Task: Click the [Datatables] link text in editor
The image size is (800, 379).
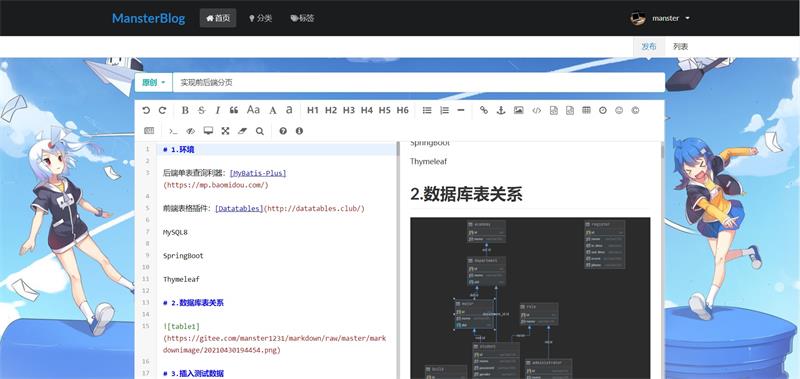Action: coord(239,209)
